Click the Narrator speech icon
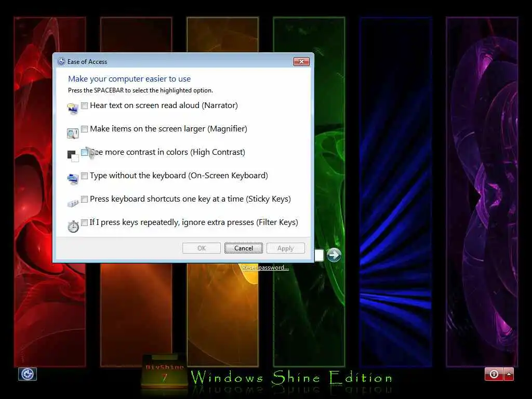 coord(73,109)
